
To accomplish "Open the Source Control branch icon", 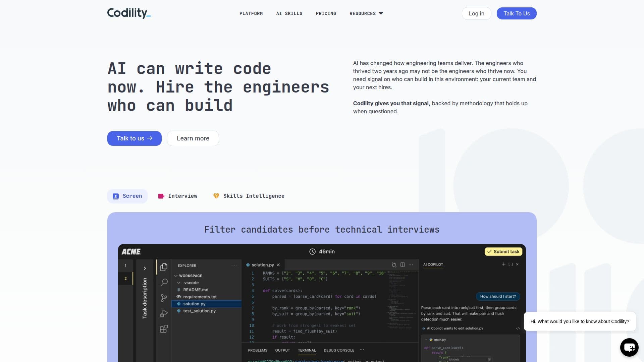I will [x=164, y=298].
